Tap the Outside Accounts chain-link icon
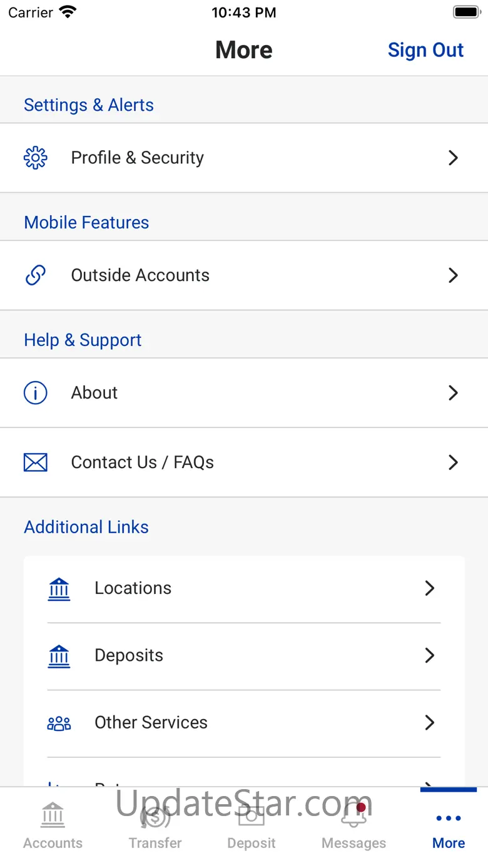 [x=36, y=275]
